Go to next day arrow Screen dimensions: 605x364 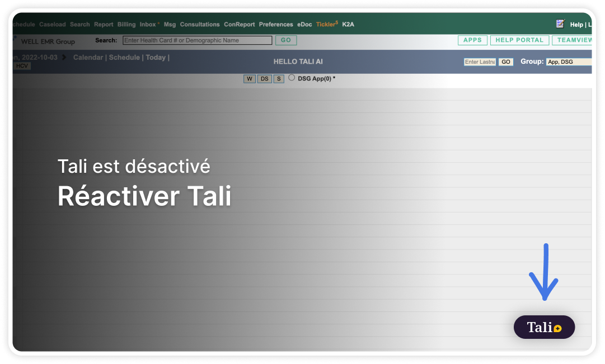tap(64, 58)
